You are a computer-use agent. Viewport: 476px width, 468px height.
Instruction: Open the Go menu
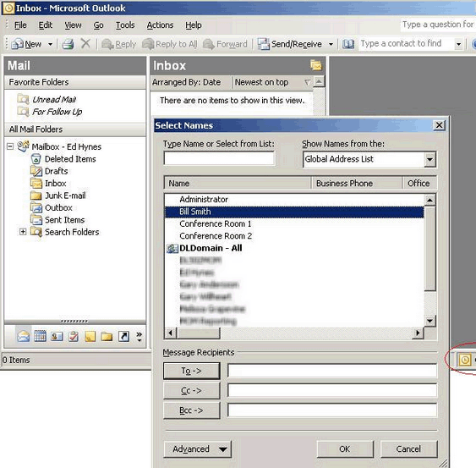coord(98,25)
